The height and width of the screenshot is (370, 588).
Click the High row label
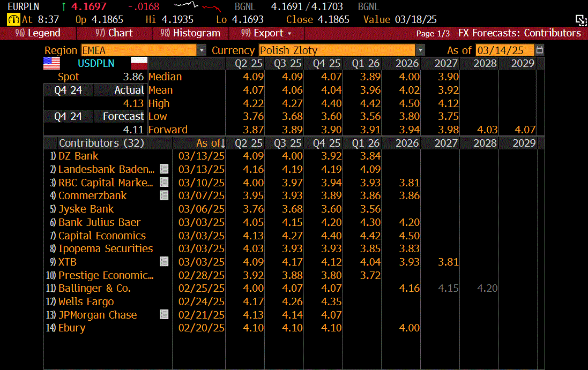pos(159,103)
